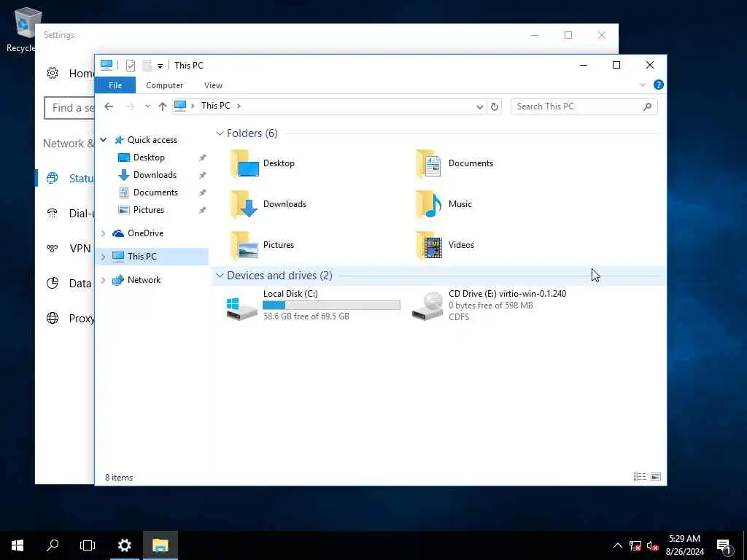Image resolution: width=747 pixels, height=560 pixels.
Task: Click Local Disk (C:) usage bar
Action: point(332,306)
